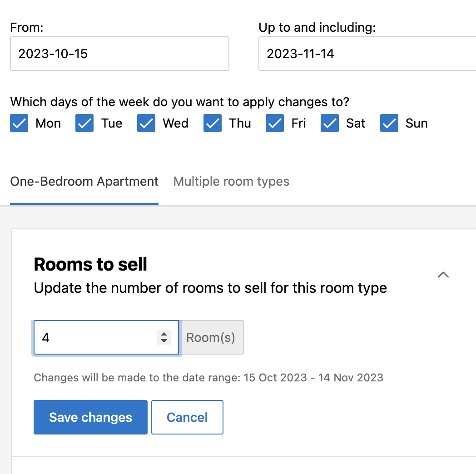476x474 pixels.
Task: Increase rooms count with the up arrow
Action: pyautogui.click(x=164, y=334)
